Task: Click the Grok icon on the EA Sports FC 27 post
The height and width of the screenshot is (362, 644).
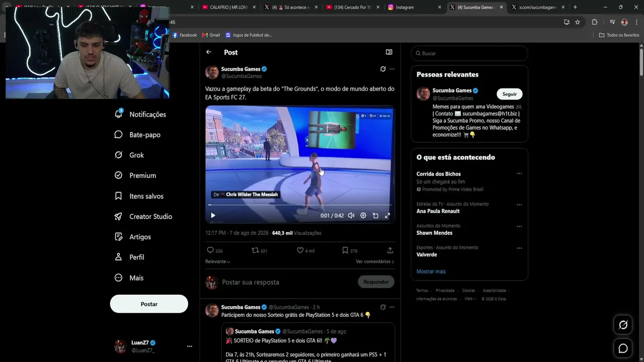Action: [383, 69]
